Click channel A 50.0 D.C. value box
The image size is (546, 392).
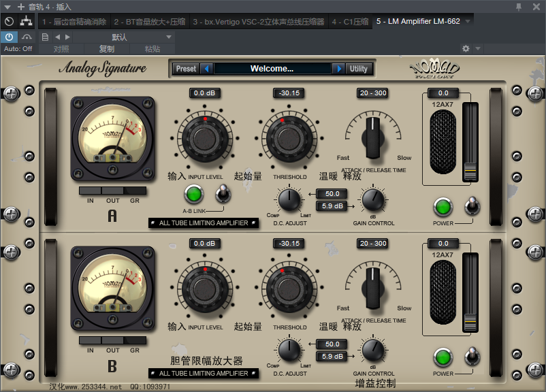pyautogui.click(x=332, y=193)
